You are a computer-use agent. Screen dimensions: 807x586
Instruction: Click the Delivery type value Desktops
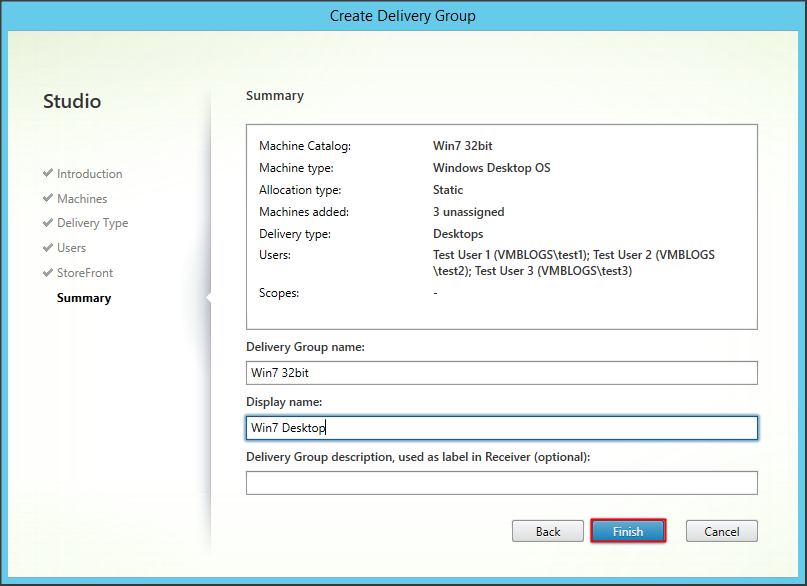click(x=459, y=234)
